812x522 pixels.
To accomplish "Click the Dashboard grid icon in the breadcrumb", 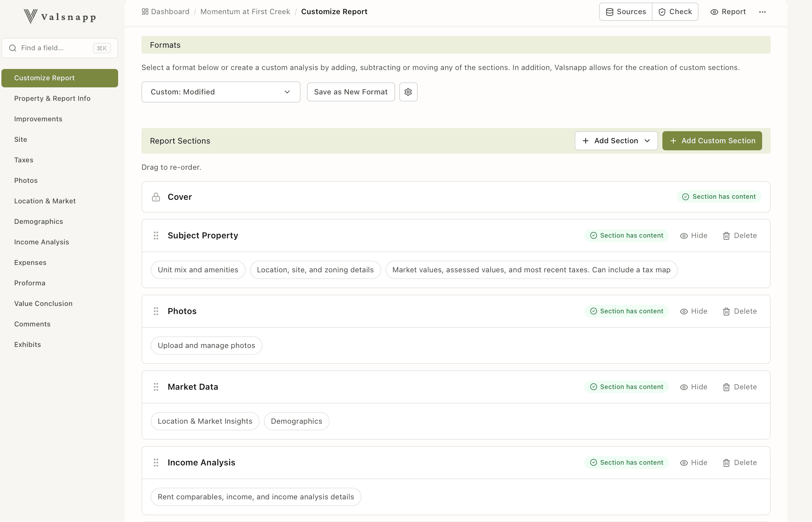I will [145, 12].
